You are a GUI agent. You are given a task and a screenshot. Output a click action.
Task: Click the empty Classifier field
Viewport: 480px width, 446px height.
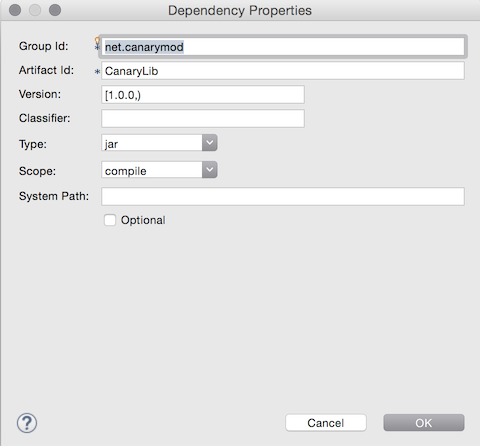(203, 119)
